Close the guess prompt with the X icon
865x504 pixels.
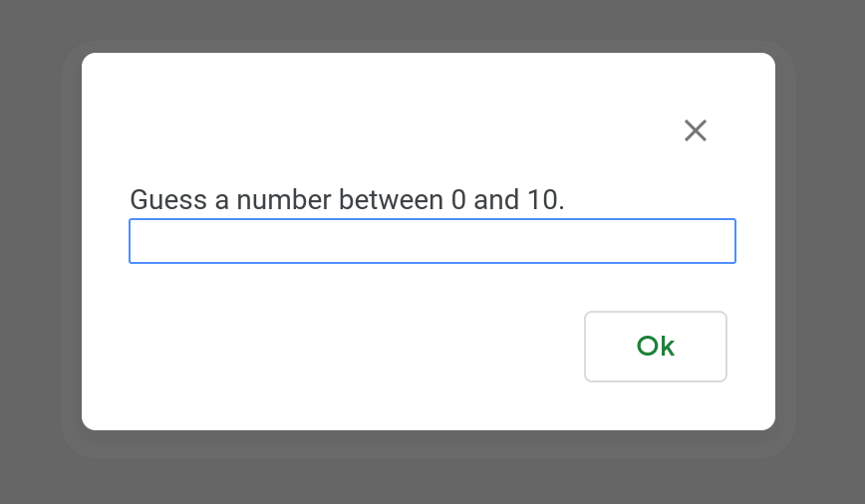pos(696,130)
